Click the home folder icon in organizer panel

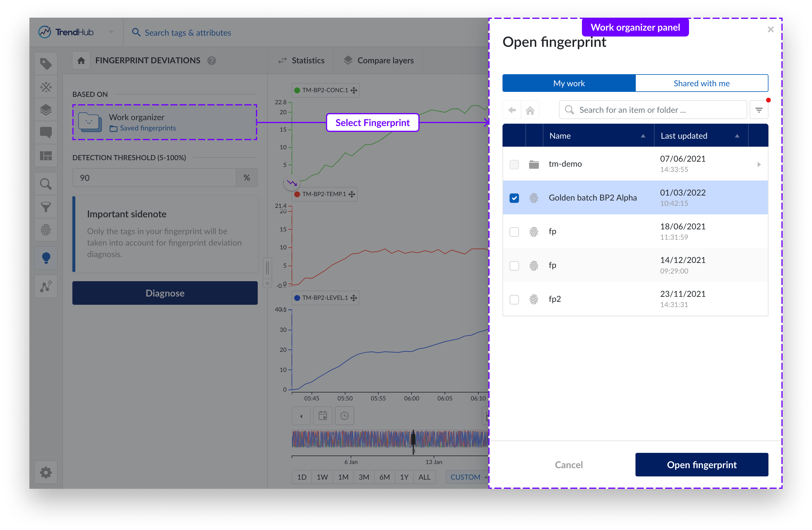coord(530,110)
